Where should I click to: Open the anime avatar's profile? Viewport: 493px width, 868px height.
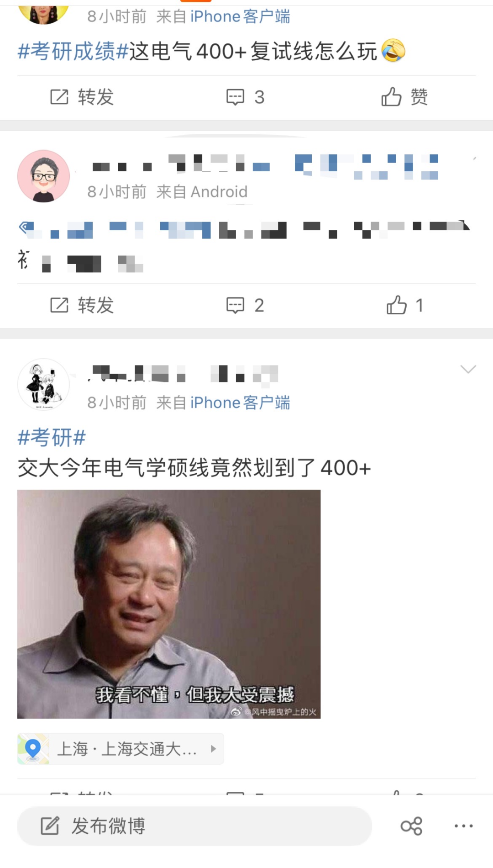pyautogui.click(x=43, y=384)
